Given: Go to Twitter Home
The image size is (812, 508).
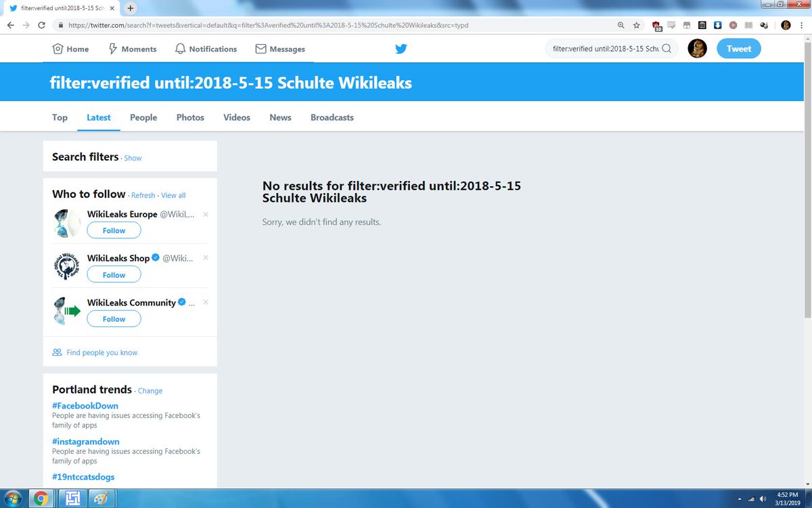Looking at the screenshot, I should (70, 49).
